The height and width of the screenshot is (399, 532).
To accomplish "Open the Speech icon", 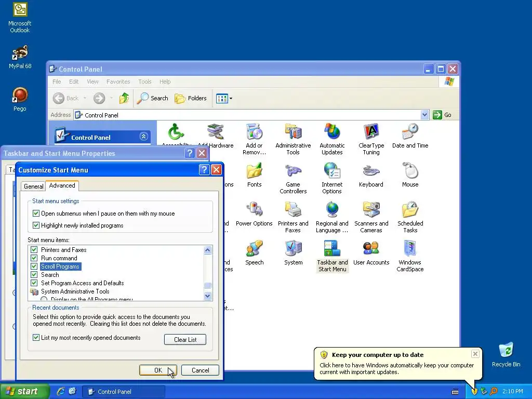I will click(x=255, y=253).
